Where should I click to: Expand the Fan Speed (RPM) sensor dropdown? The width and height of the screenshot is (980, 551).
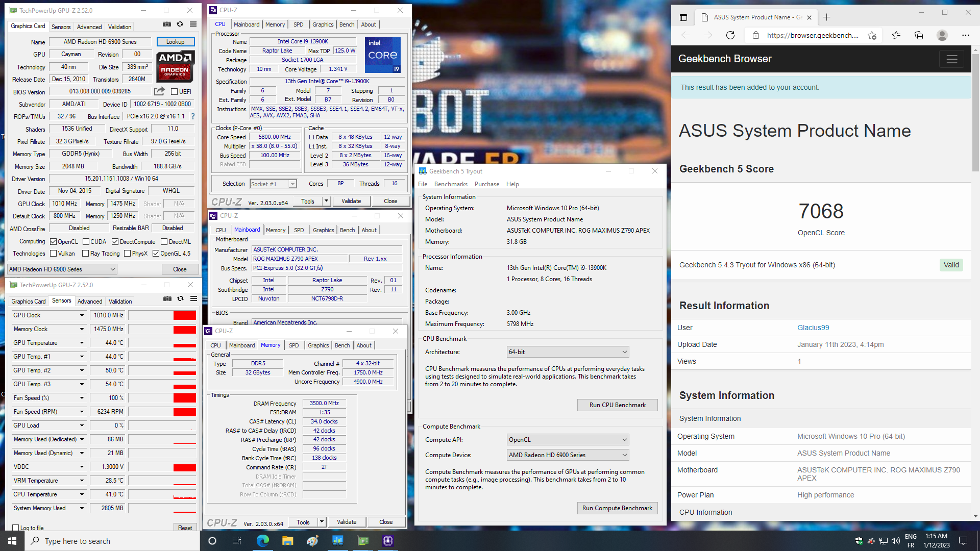(82, 412)
